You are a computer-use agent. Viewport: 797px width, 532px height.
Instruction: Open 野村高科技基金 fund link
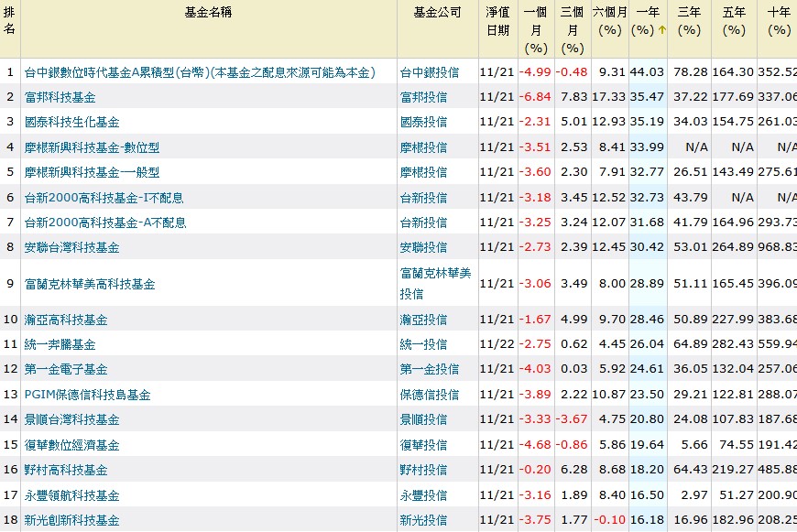click(x=66, y=470)
